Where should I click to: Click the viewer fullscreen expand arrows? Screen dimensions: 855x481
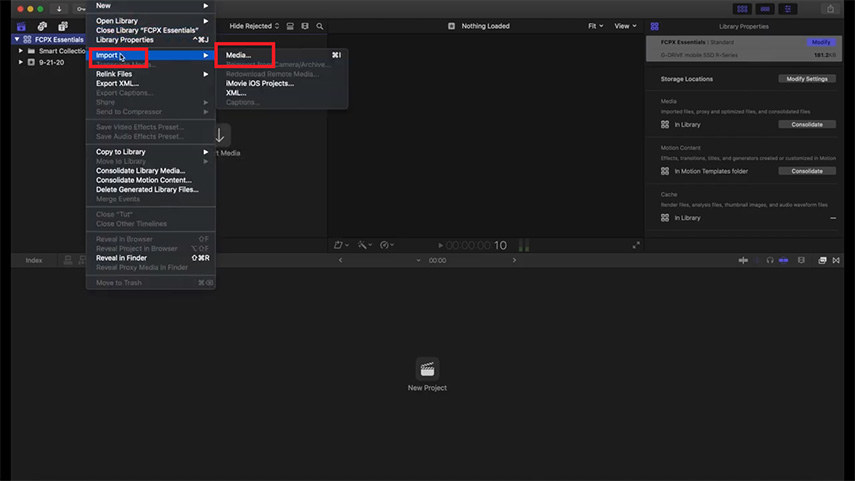click(x=636, y=245)
